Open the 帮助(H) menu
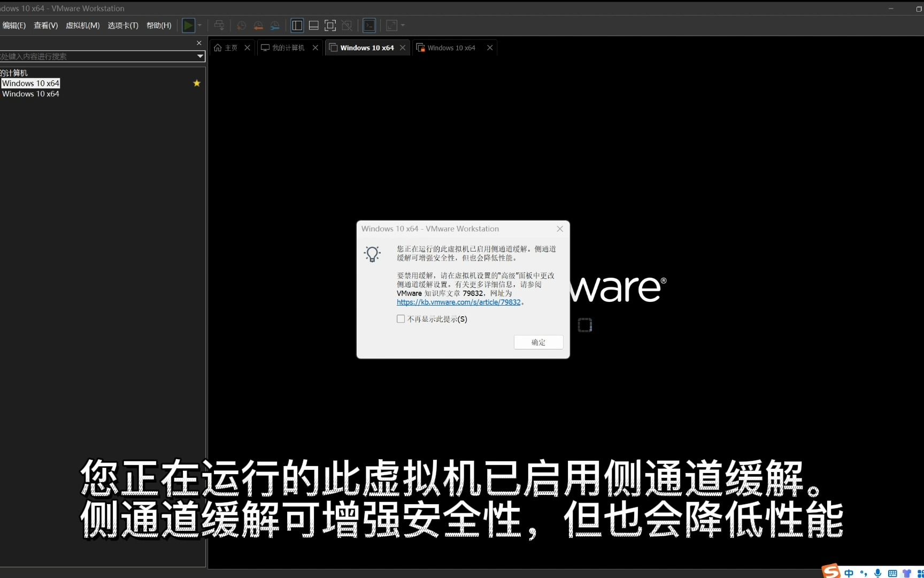The width and height of the screenshot is (924, 578). coord(159,25)
